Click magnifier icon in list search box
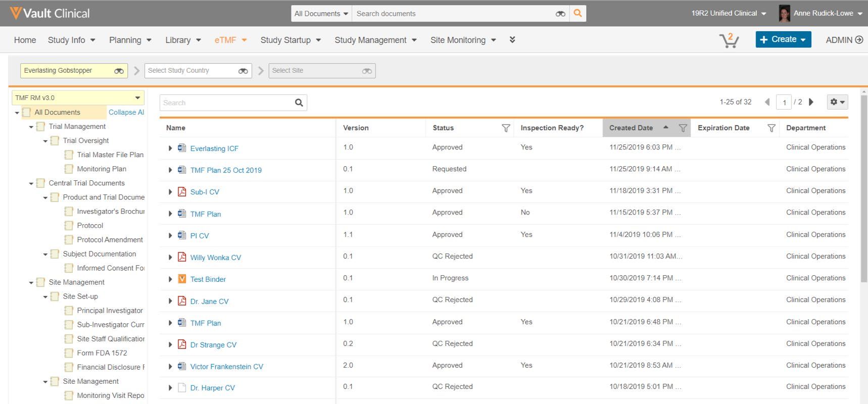The height and width of the screenshot is (404, 868). click(299, 103)
